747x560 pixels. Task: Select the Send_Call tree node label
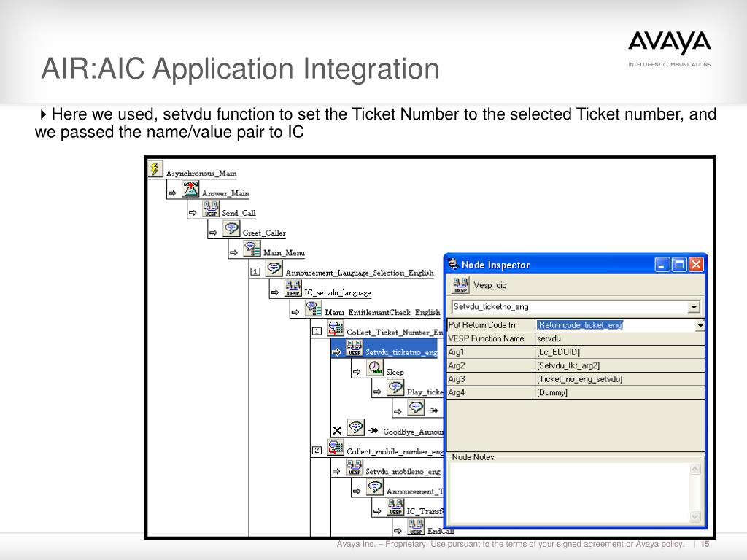point(239,214)
